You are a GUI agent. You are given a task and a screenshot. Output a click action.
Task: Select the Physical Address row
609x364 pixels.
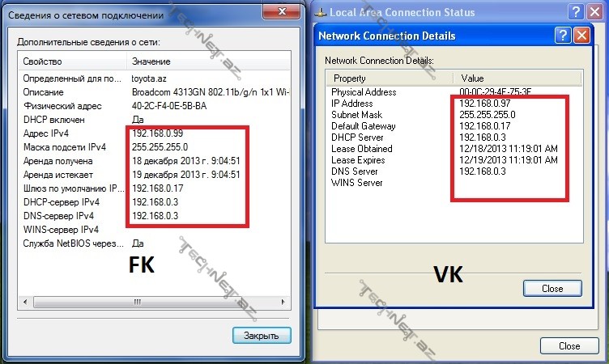pyautogui.click(x=454, y=92)
